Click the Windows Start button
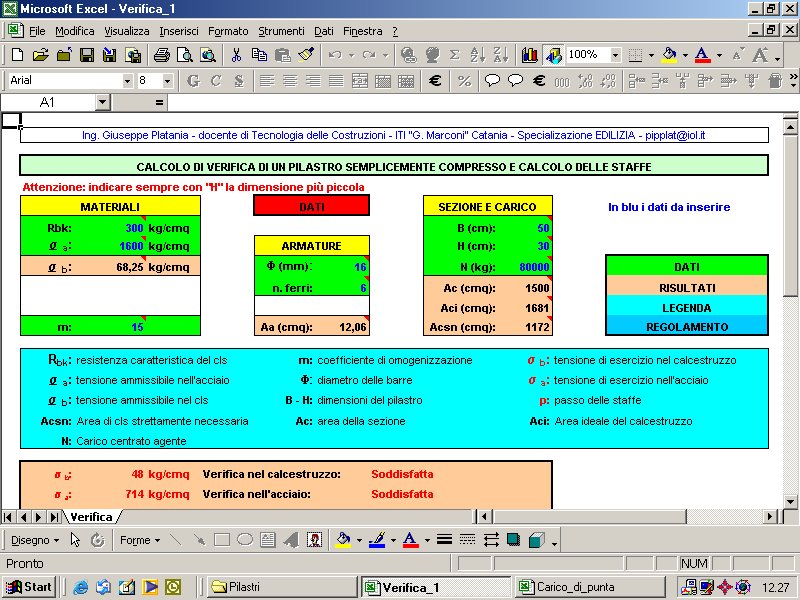This screenshot has height=600, width=800. click(29, 587)
